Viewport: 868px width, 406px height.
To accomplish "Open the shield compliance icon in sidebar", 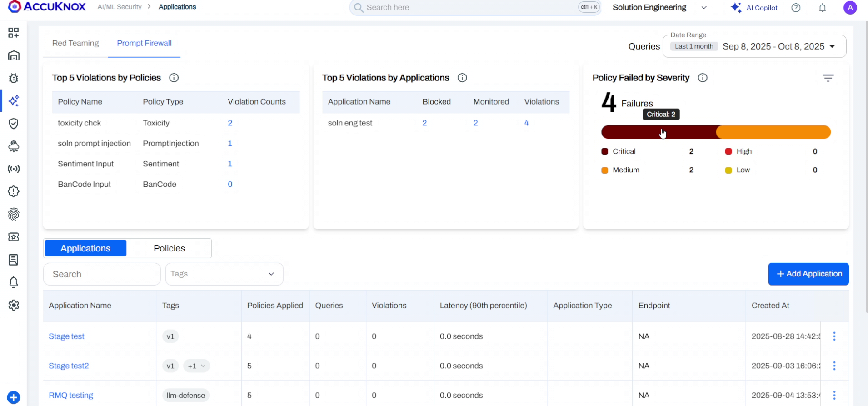I will 14,124.
